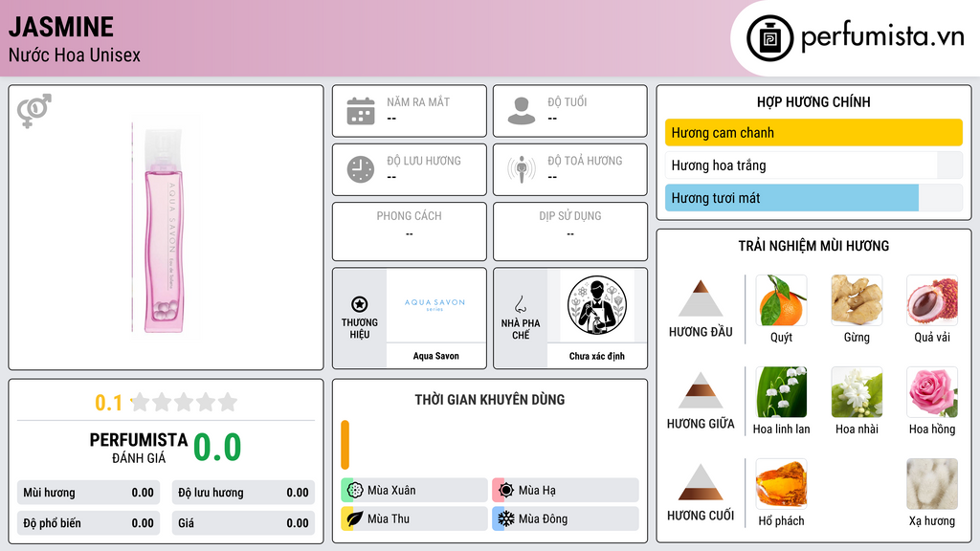Click the Jasmine perfume bottle image

tap(164, 230)
